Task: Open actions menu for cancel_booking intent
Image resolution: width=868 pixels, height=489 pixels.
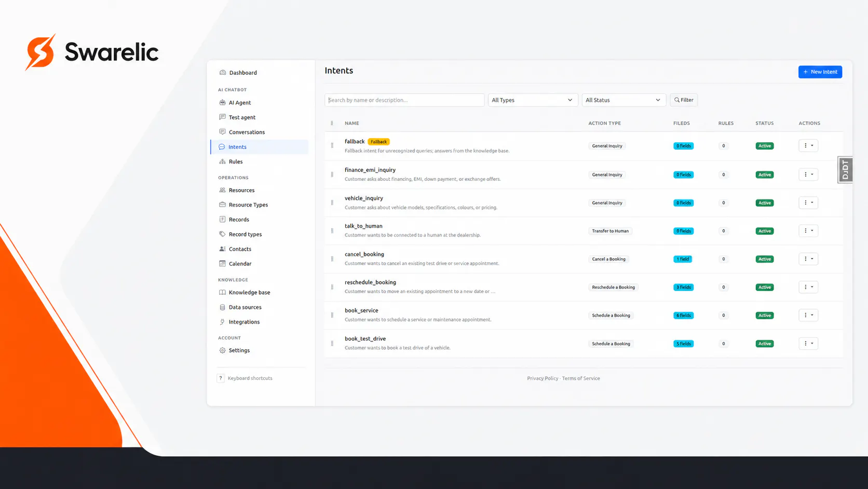Action: pos(808,259)
